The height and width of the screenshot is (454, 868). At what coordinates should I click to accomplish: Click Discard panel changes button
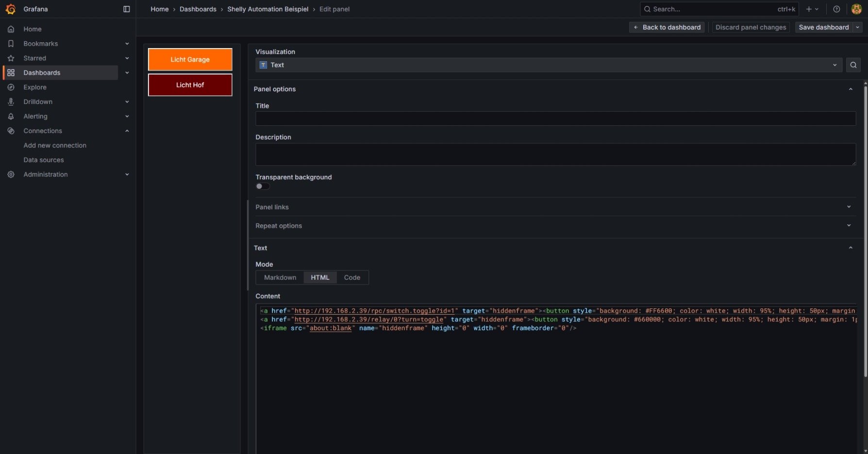[751, 27]
